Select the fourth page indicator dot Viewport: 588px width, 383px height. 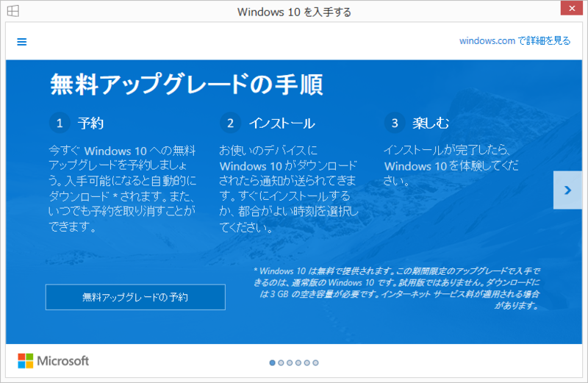tap(298, 362)
